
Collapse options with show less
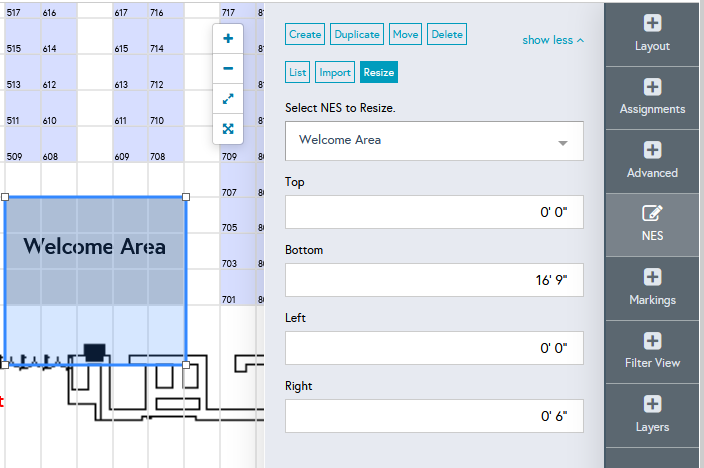[x=553, y=40]
